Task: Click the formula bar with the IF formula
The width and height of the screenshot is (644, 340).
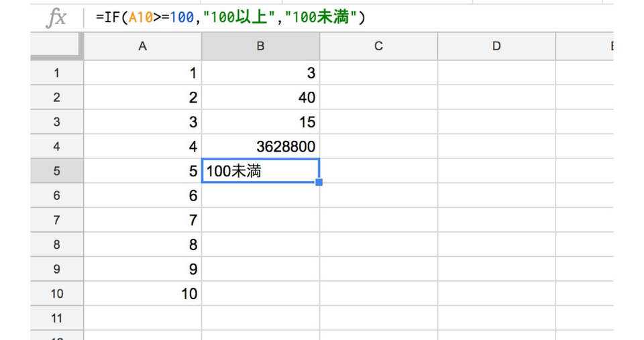Action: [348, 17]
